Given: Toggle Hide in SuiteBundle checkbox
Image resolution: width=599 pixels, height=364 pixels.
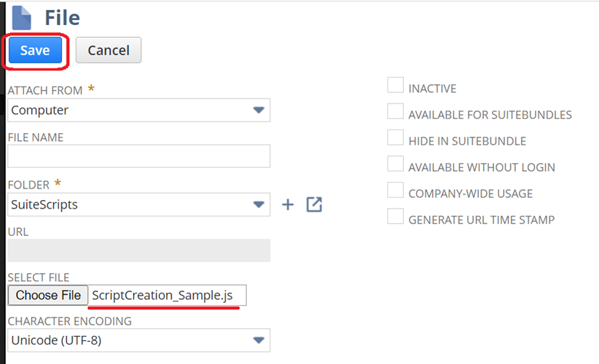Looking at the screenshot, I should (x=395, y=138).
